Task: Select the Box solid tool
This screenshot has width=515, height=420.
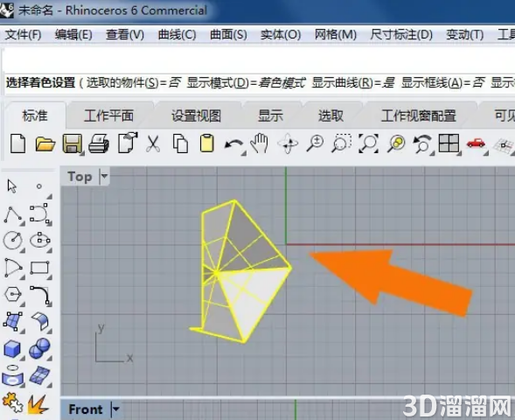Action: (x=12, y=348)
